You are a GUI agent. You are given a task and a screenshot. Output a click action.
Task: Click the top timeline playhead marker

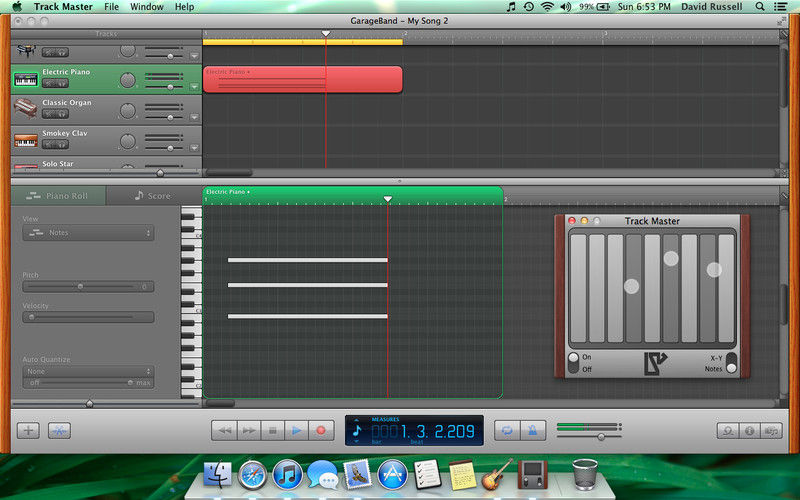pyautogui.click(x=326, y=34)
